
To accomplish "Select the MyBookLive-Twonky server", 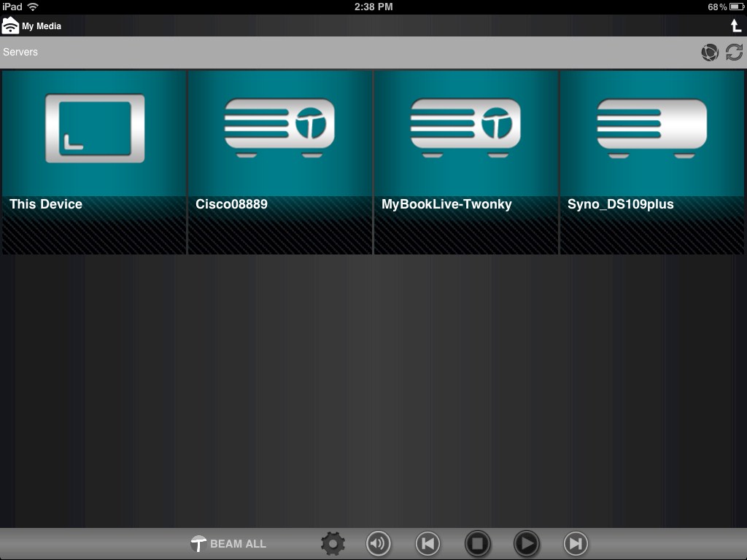I will pyautogui.click(x=466, y=163).
